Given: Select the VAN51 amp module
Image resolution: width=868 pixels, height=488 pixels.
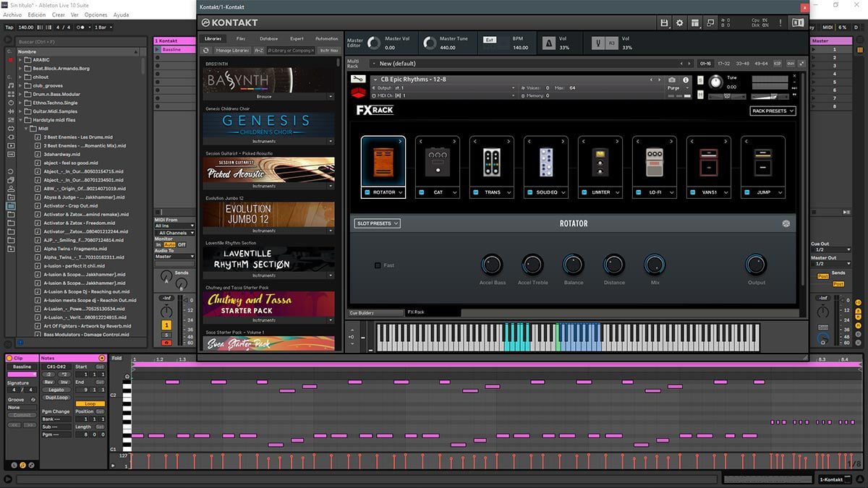Looking at the screenshot, I should pyautogui.click(x=709, y=162).
